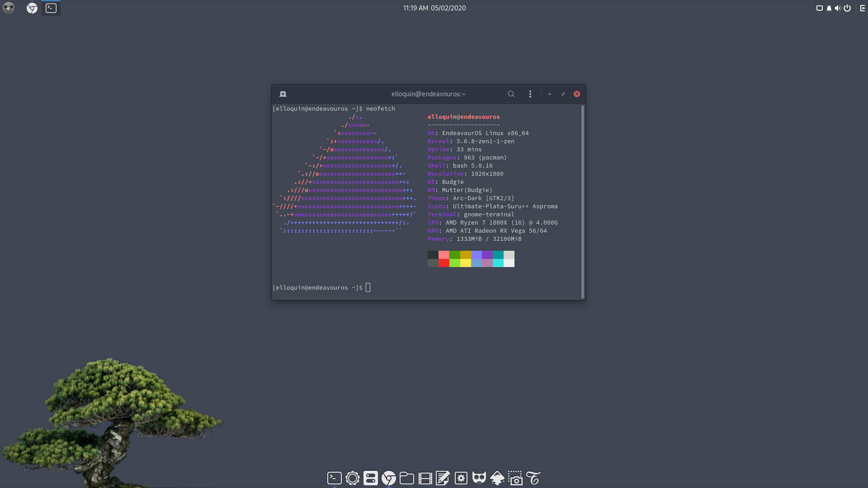Restore or maximize the terminal window
Viewport: 868px width, 488px height.
[563, 94]
